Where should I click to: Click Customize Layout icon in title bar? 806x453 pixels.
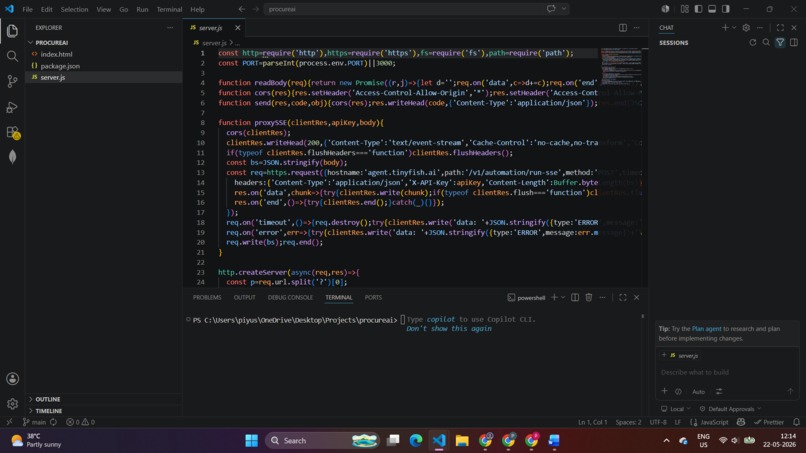point(685,9)
